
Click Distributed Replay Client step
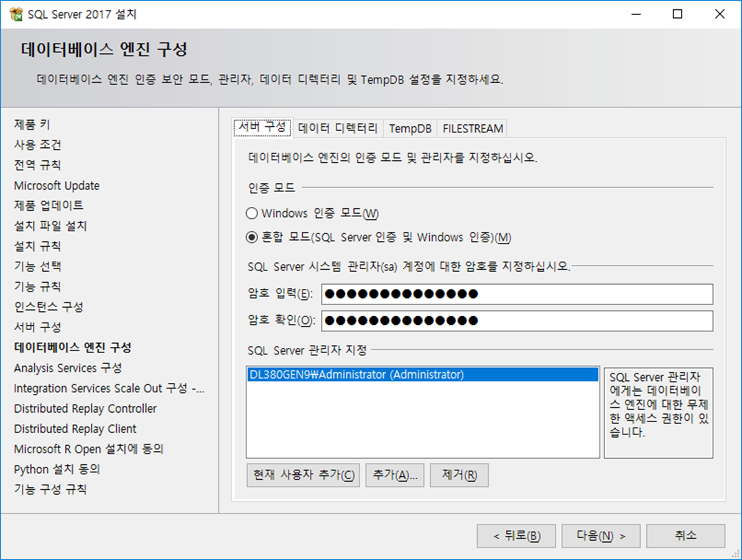tap(75, 429)
